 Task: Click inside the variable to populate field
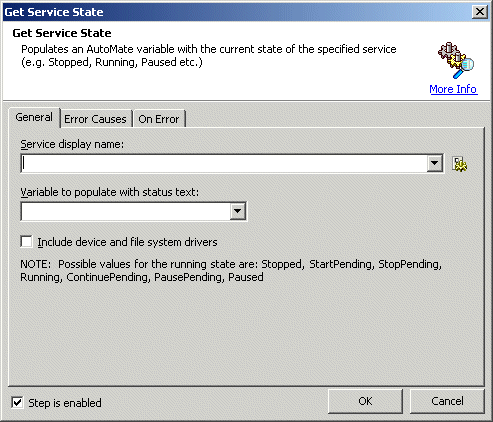pyautogui.click(x=126, y=211)
